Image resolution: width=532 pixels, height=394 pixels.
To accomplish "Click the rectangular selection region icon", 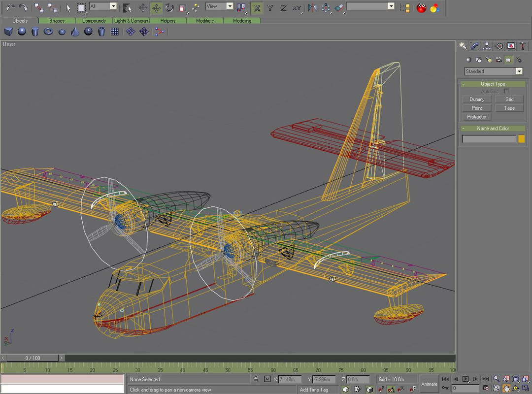I will (81, 7).
